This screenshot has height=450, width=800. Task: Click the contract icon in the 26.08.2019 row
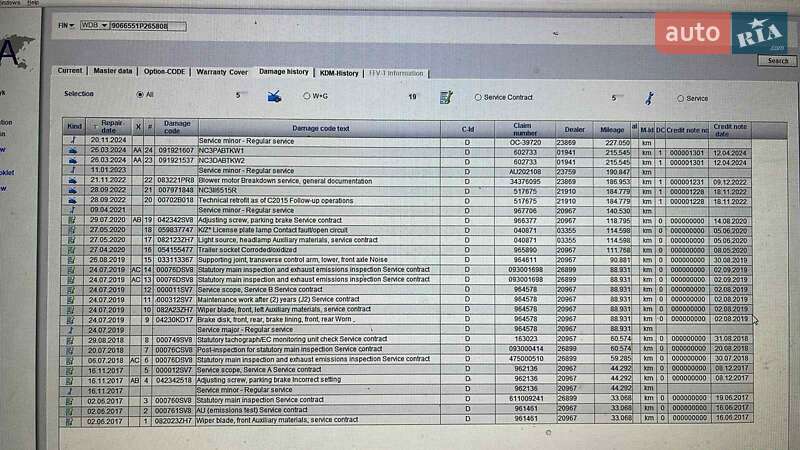tap(74, 258)
